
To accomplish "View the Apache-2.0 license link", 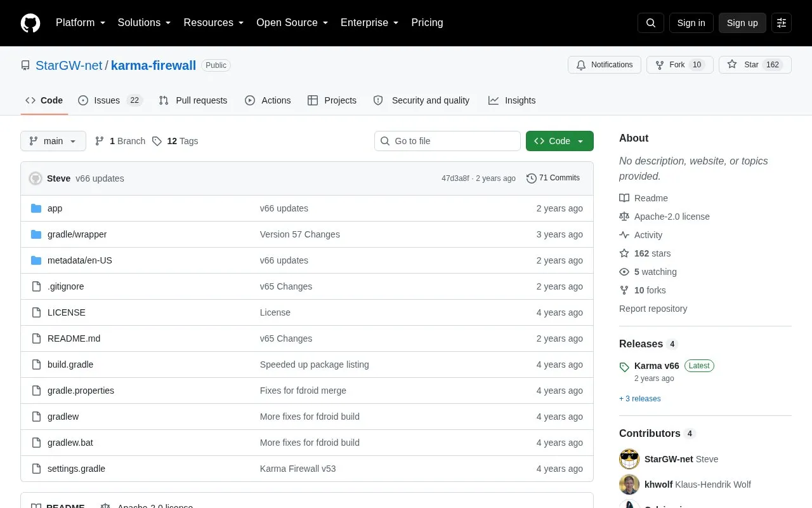I will click(x=664, y=217).
